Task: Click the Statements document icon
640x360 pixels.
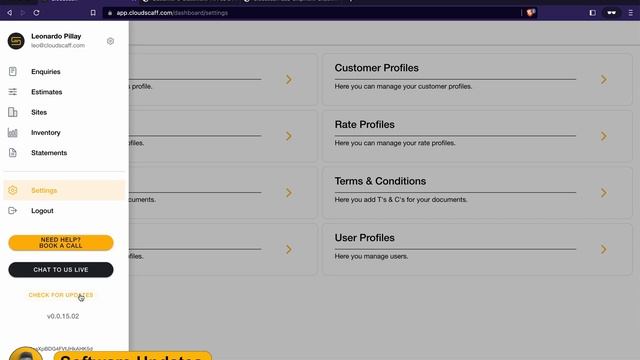Action: 13,153
